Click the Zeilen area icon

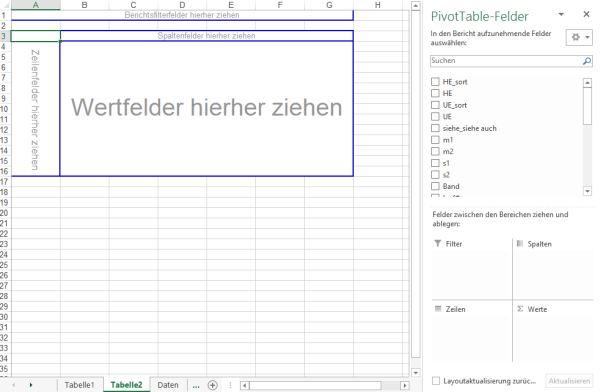coord(438,309)
